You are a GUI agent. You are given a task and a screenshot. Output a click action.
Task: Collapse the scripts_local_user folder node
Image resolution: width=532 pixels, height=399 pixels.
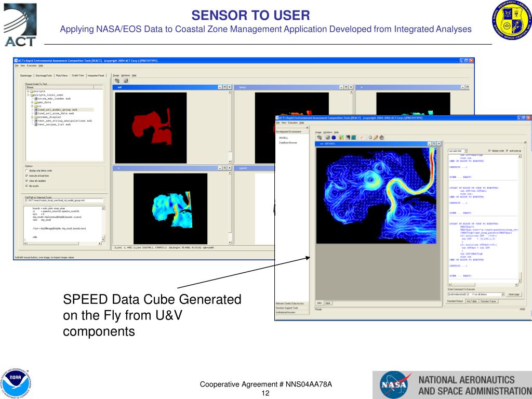pos(28,95)
